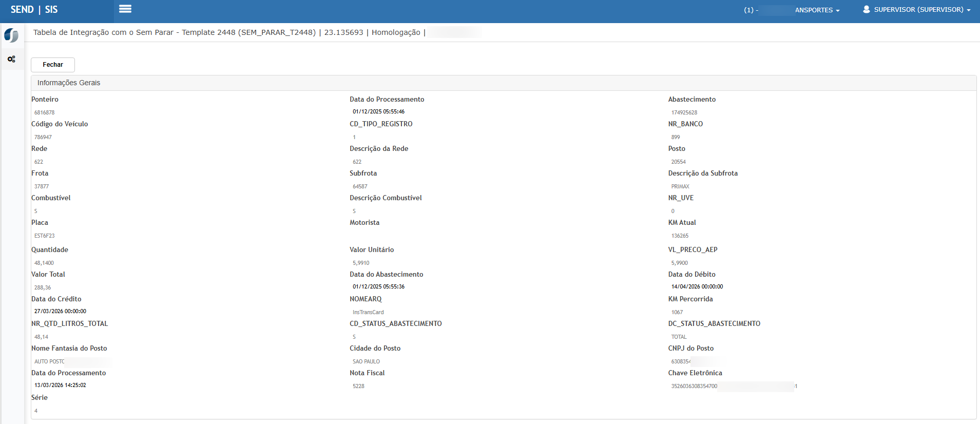Click the user avatar icon beside SUPERVISOR

[866, 10]
